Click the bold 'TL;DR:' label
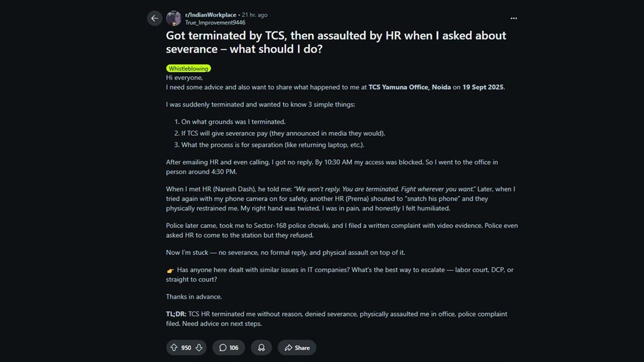644x362 pixels. pyautogui.click(x=177, y=314)
